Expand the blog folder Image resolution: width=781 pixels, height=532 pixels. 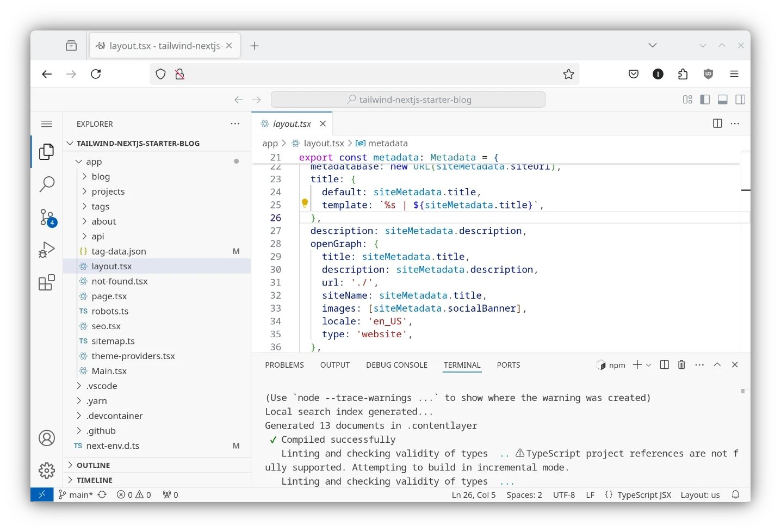(101, 177)
